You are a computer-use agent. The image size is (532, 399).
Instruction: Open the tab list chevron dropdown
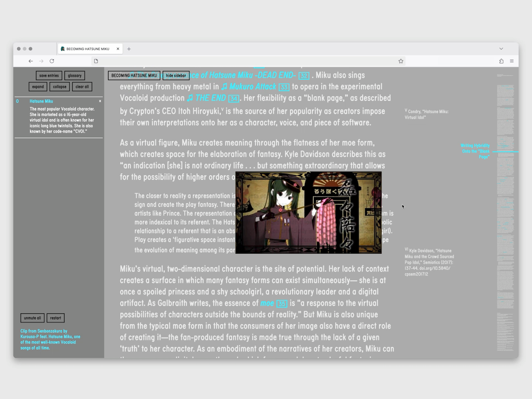click(x=501, y=48)
